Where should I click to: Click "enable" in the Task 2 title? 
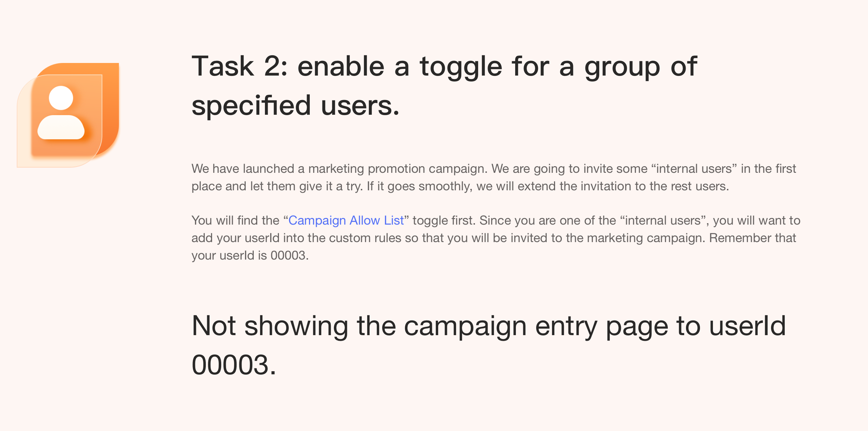tap(341, 66)
